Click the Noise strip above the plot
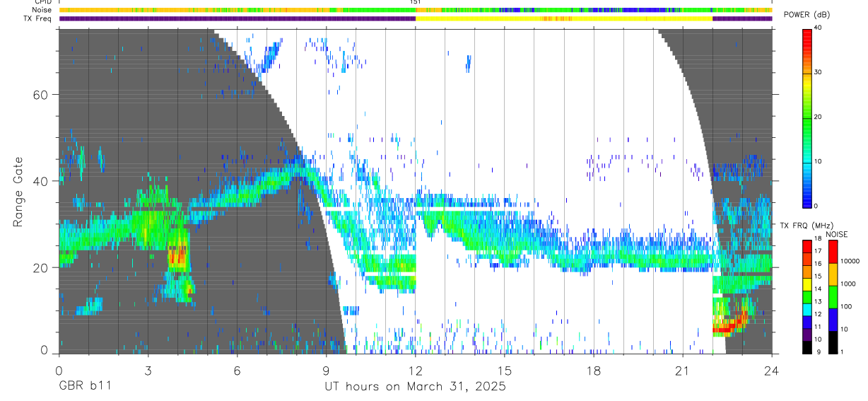The height and width of the screenshot is (401, 868). [416, 10]
